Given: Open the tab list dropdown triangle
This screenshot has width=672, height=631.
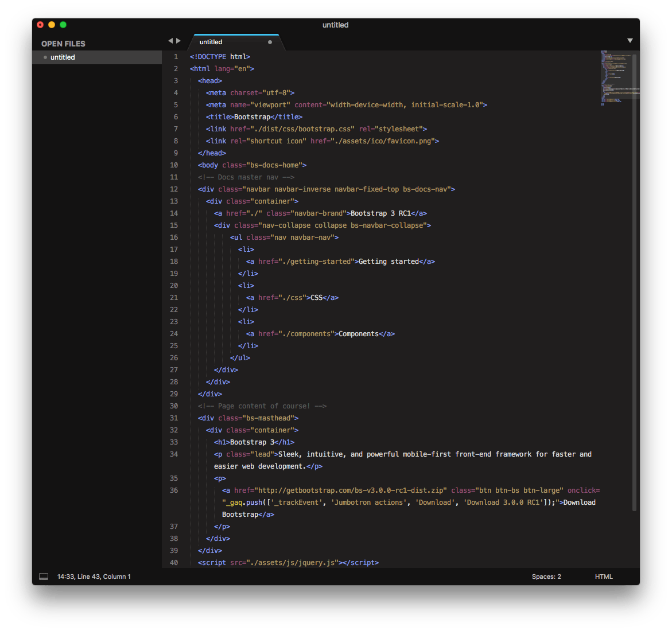Looking at the screenshot, I should 630,41.
